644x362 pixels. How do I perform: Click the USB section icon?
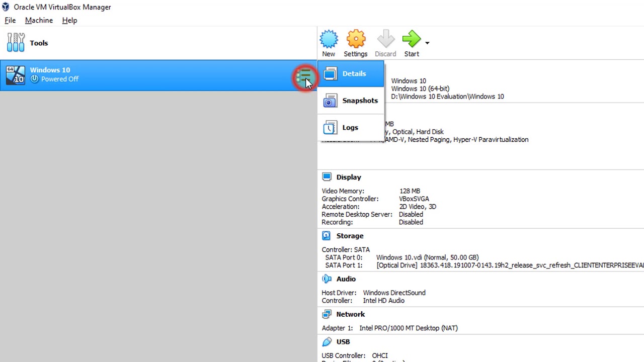tap(327, 342)
